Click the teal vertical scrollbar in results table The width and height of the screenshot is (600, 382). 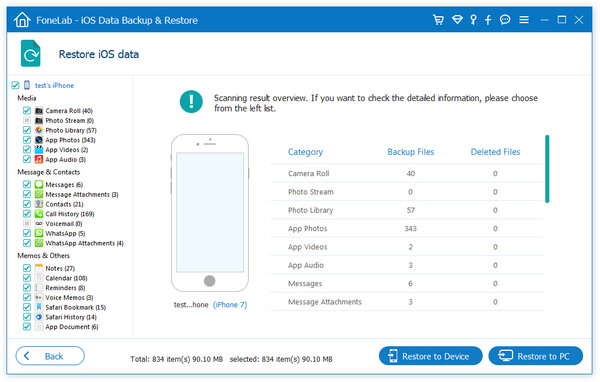point(547,168)
